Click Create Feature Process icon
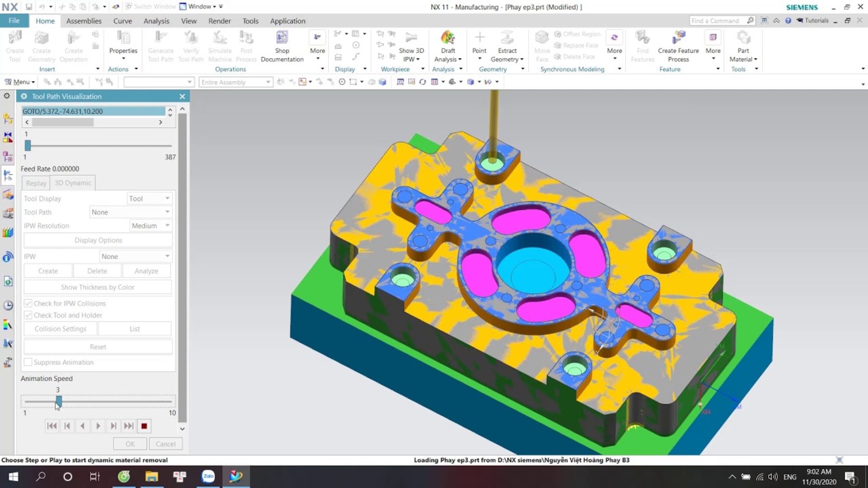Image resolution: width=868 pixels, height=488 pixels. [678, 47]
